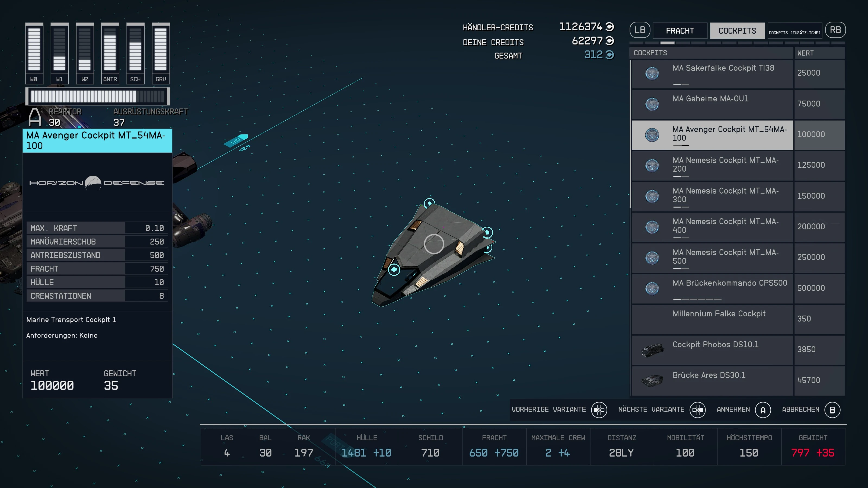
Task: Click the RB bumper icon
Action: pyautogui.click(x=835, y=30)
